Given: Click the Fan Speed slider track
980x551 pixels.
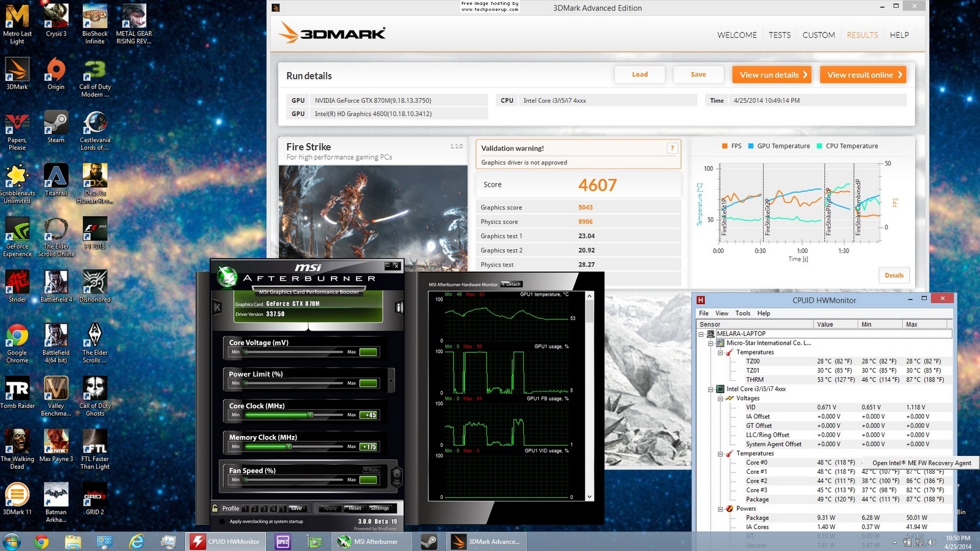Looking at the screenshot, I should point(294,479).
